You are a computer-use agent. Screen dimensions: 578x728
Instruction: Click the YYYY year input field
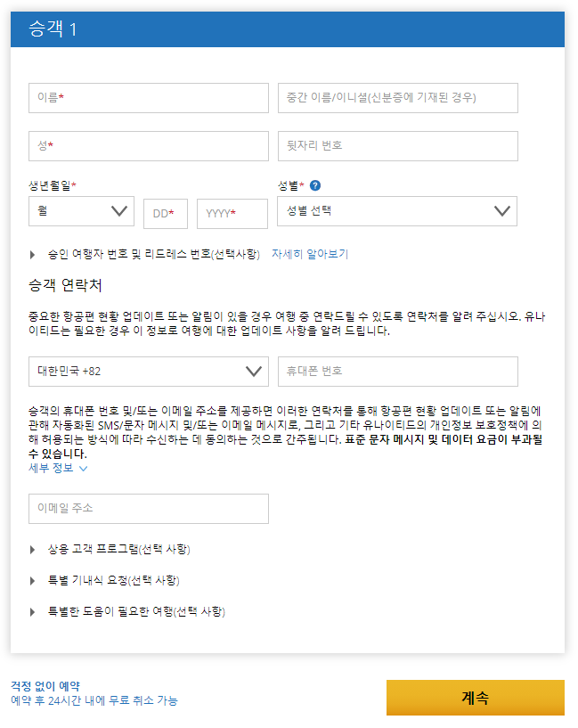pos(232,214)
